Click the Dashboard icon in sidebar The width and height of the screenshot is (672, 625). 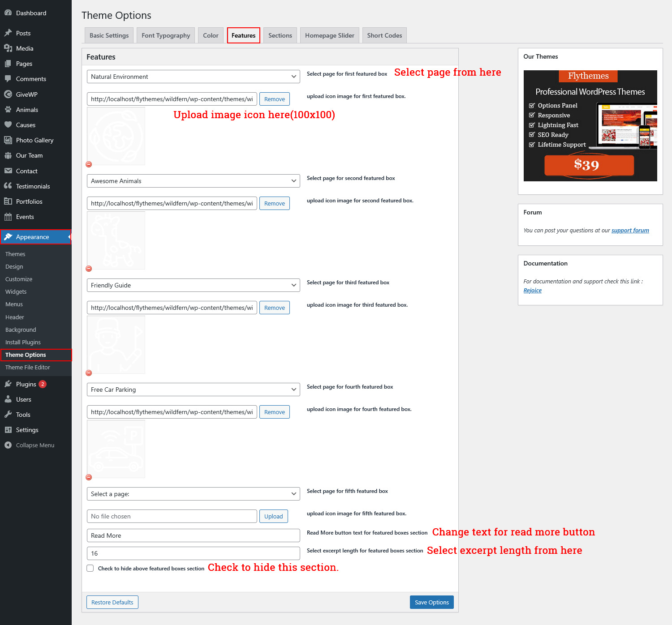coord(8,13)
